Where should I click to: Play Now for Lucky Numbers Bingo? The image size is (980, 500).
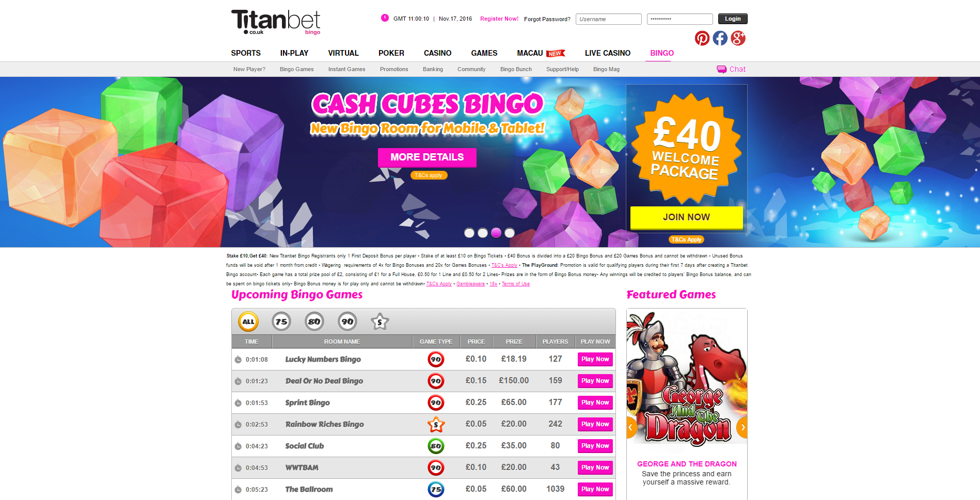tap(595, 359)
